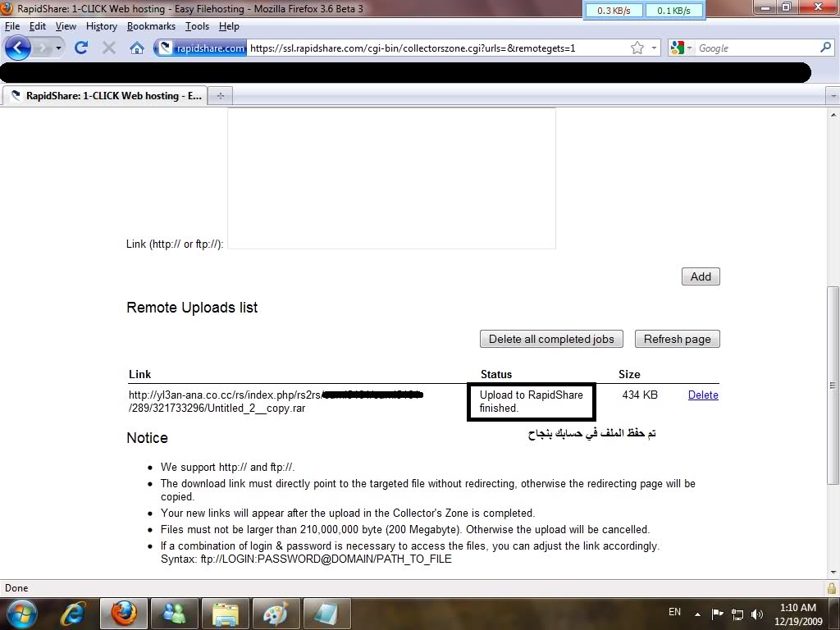Open the History menu
This screenshot has height=630, width=840.
101,26
